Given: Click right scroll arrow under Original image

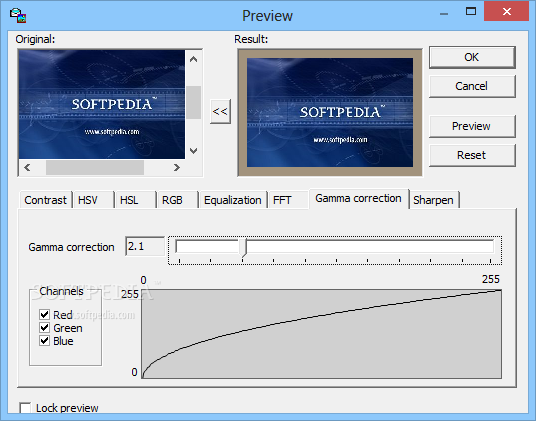Looking at the screenshot, I should coord(176,167).
